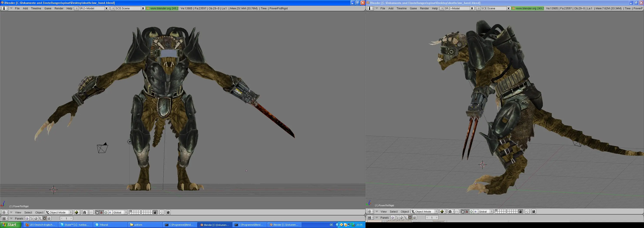Click first layer button in left window

point(131,211)
